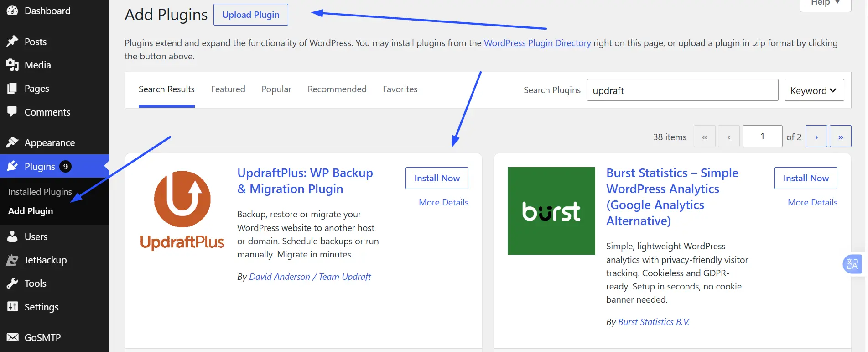Switch to the Search Results tab
Image resolution: width=868 pixels, height=352 pixels.
click(x=166, y=89)
